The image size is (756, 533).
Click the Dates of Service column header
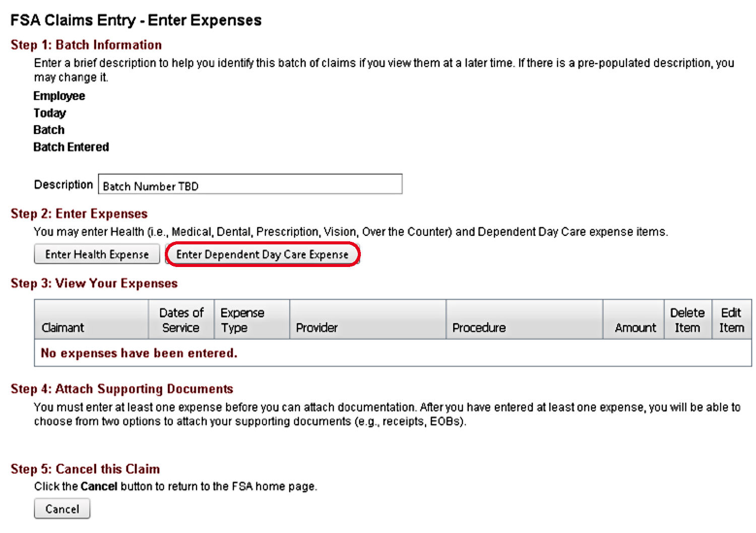pyautogui.click(x=181, y=319)
